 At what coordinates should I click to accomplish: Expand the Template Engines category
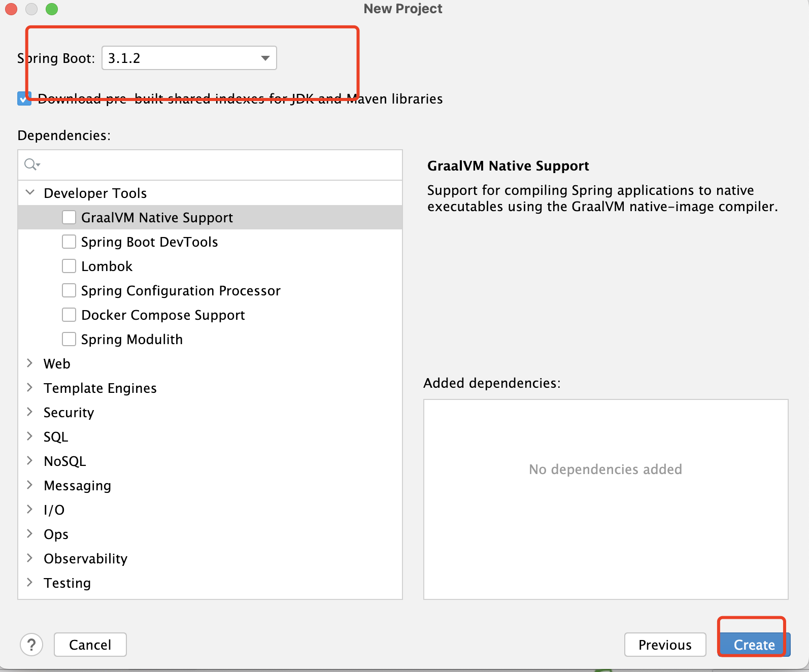tap(30, 387)
